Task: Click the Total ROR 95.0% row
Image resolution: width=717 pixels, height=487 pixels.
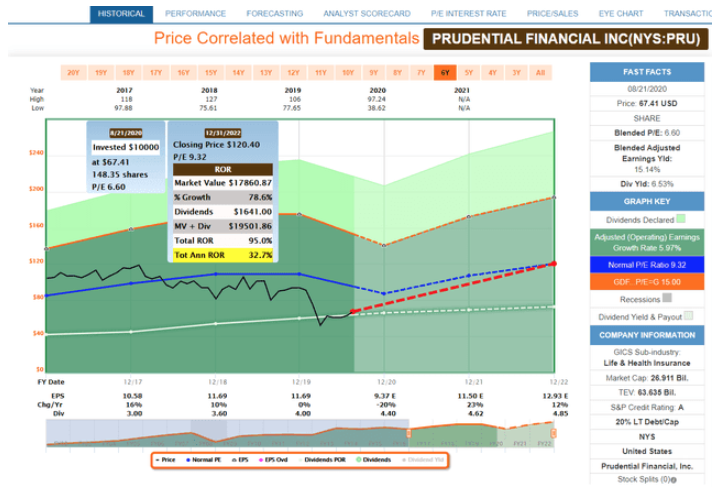Action: 223,241
